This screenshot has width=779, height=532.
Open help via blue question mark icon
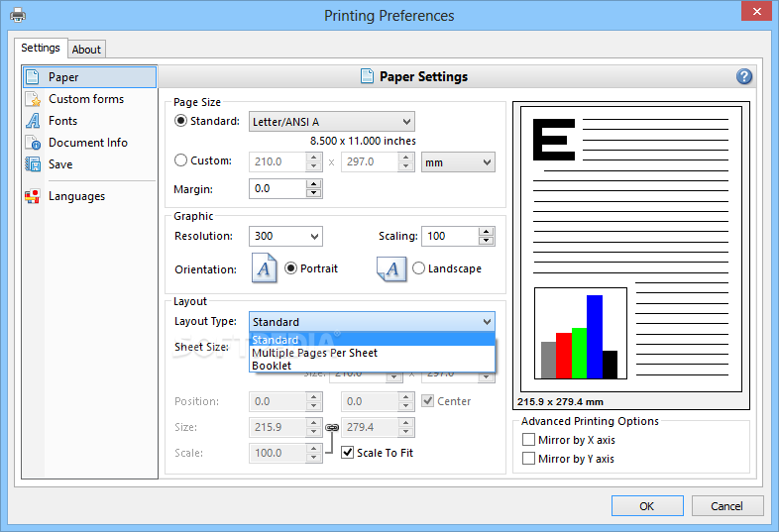point(743,76)
